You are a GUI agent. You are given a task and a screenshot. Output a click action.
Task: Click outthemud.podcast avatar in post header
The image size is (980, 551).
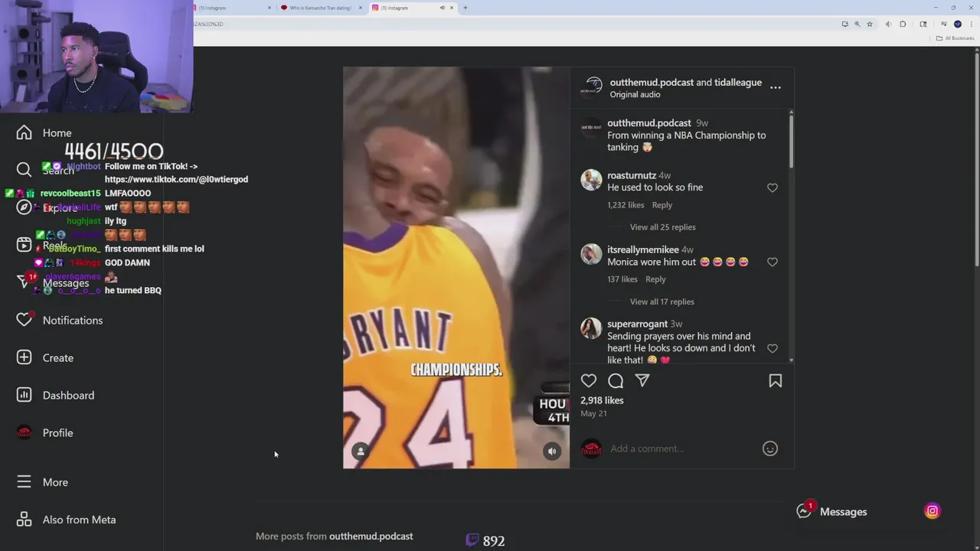point(591,87)
